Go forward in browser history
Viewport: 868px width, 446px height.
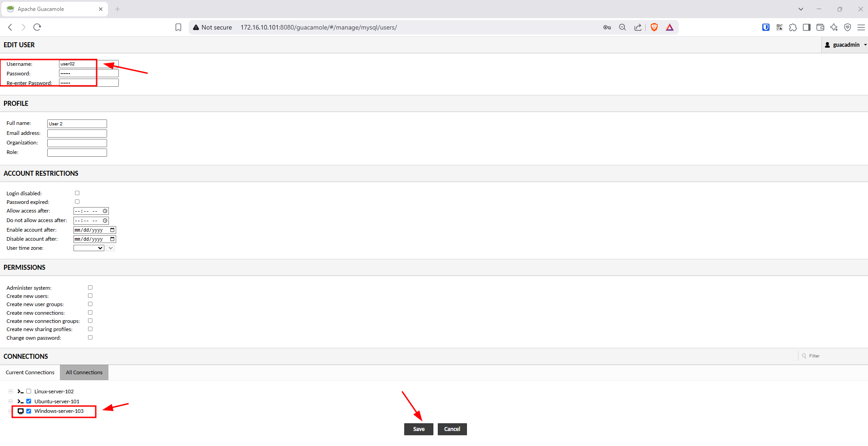(x=24, y=27)
